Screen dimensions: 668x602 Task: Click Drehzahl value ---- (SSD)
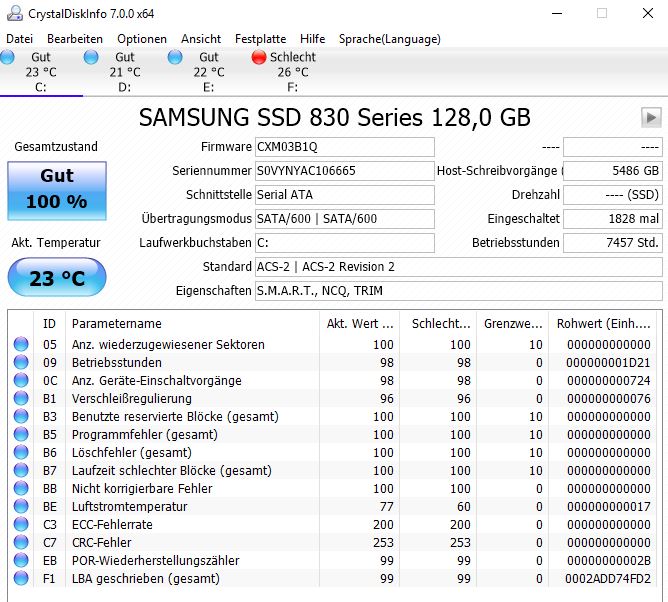point(613,195)
